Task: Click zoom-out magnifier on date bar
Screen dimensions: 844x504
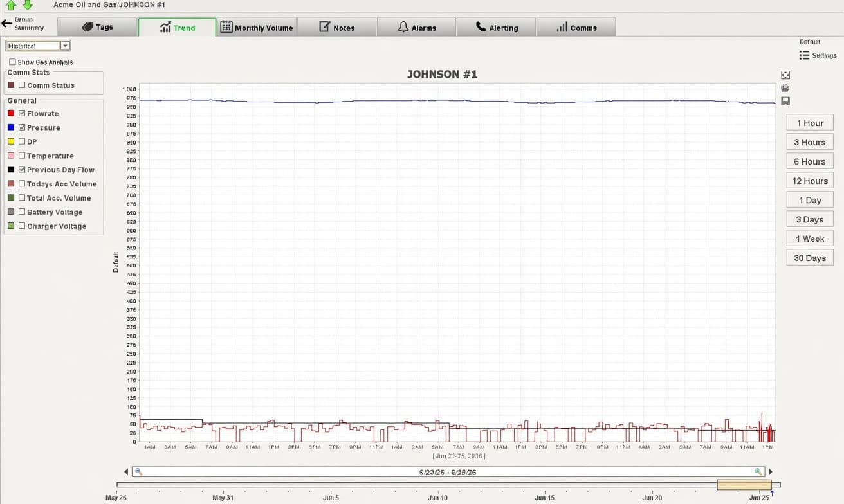Action: click(138, 472)
